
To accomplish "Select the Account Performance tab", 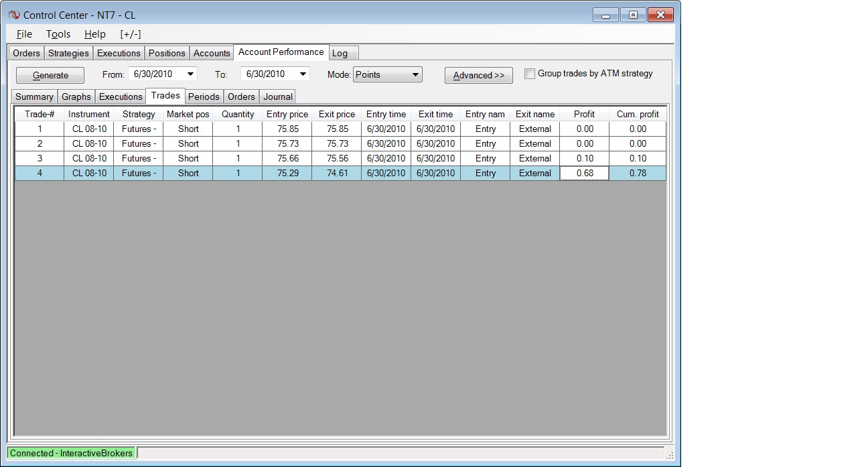I will (x=281, y=52).
